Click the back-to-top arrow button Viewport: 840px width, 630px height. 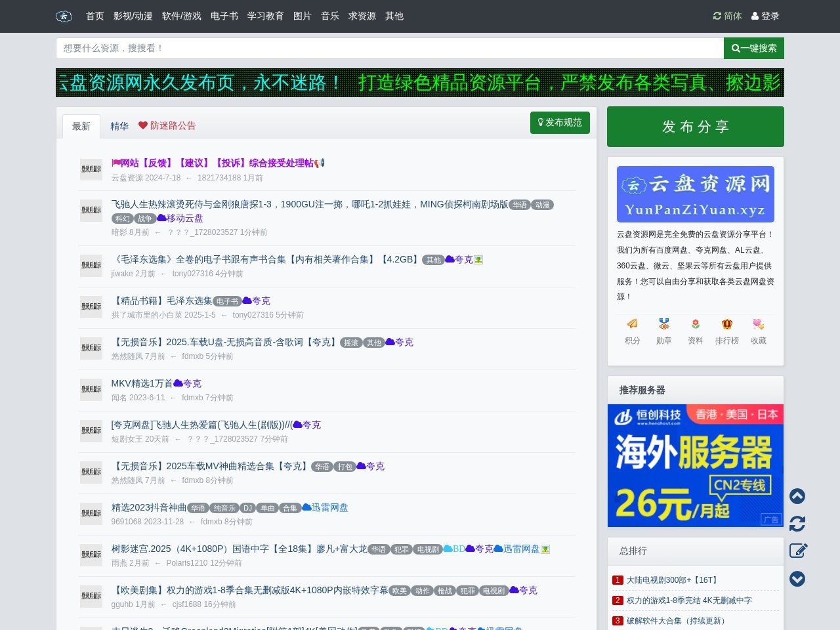click(797, 497)
